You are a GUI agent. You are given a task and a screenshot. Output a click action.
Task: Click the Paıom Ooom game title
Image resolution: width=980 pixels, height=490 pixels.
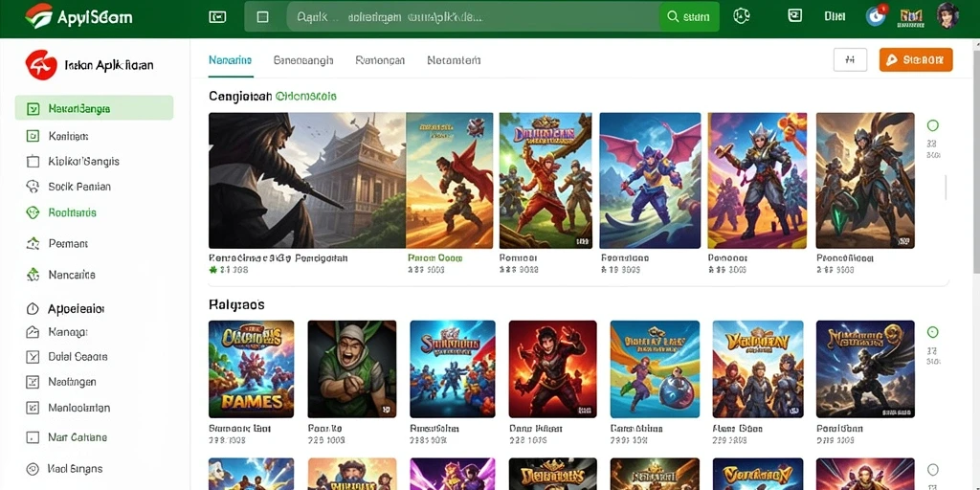coord(434,257)
